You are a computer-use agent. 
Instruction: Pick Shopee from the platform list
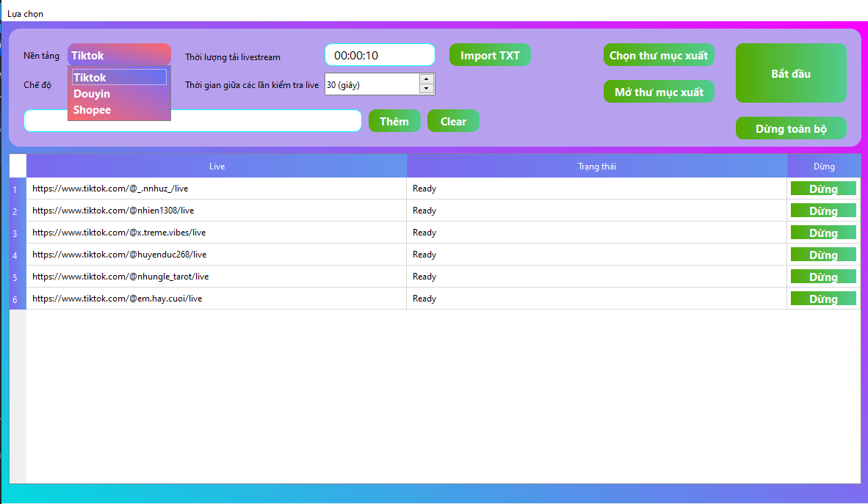pos(118,110)
